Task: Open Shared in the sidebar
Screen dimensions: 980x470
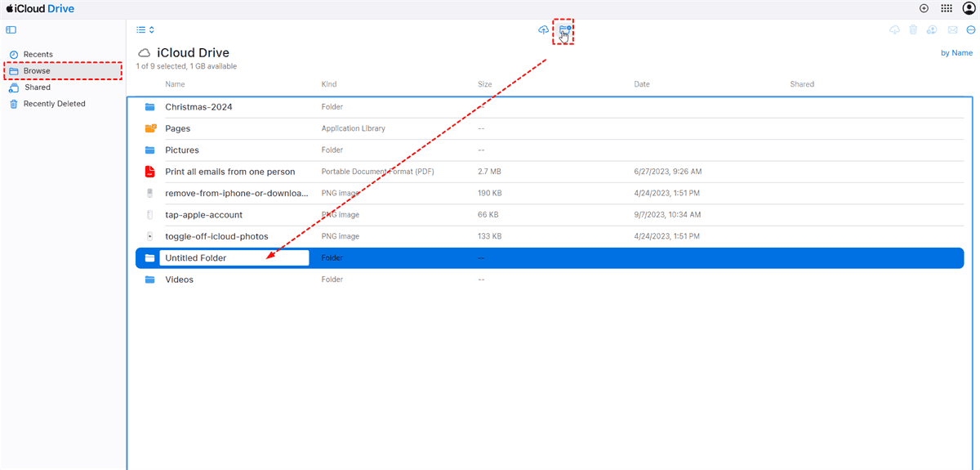Action: [x=63, y=87]
